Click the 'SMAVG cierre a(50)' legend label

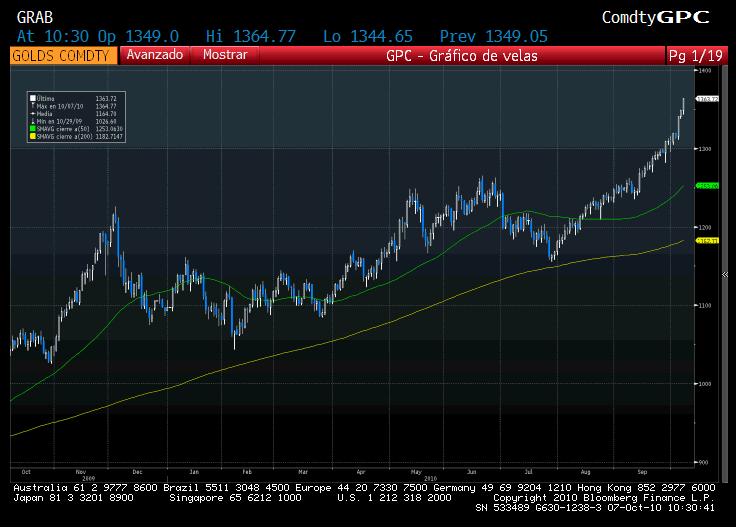[63, 129]
